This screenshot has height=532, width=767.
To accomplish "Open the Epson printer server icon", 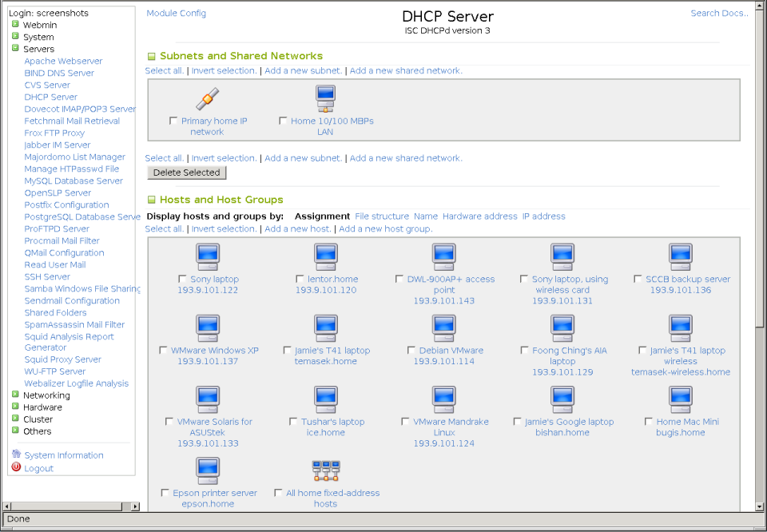I will tap(208, 470).
